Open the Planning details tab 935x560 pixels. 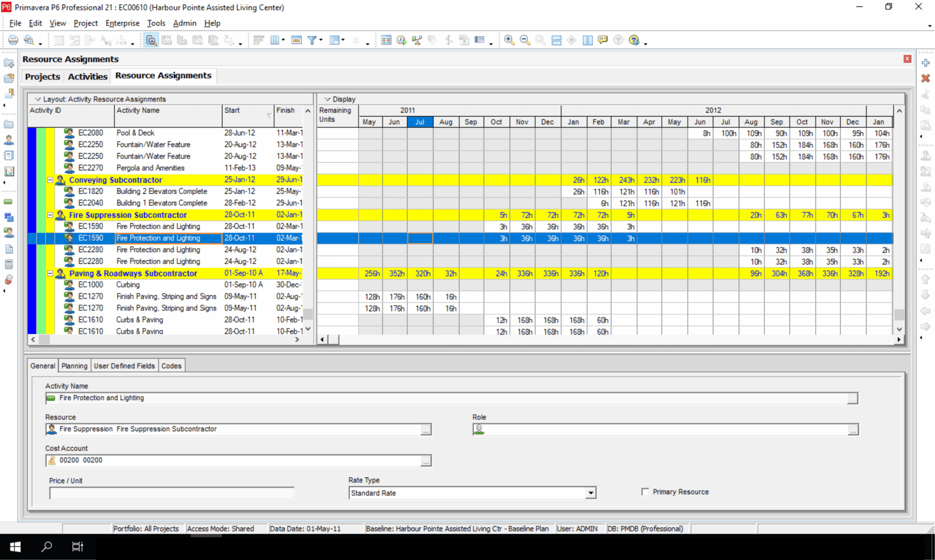point(74,366)
